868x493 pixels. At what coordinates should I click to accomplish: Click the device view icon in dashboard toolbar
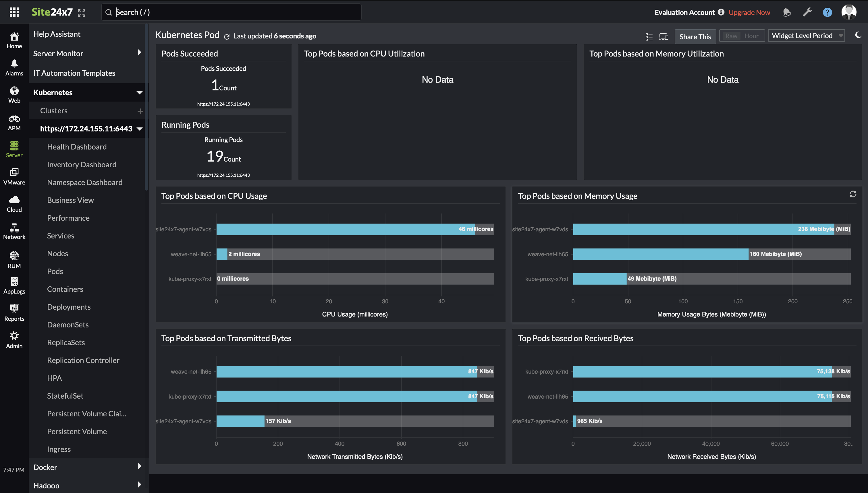click(x=663, y=36)
